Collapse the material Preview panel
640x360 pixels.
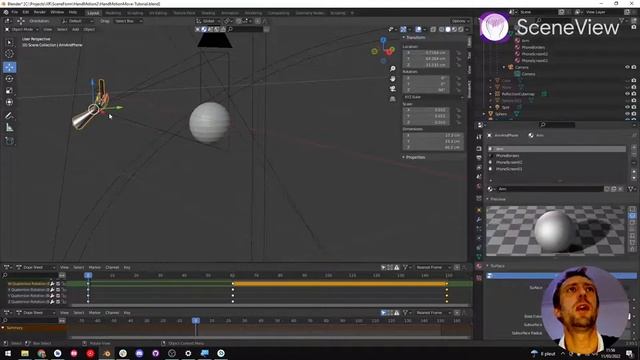[497, 199]
